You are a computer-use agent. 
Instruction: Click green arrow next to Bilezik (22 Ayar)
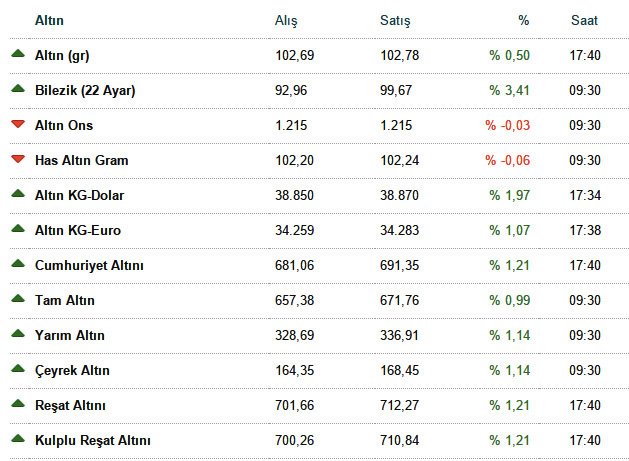tap(17, 89)
